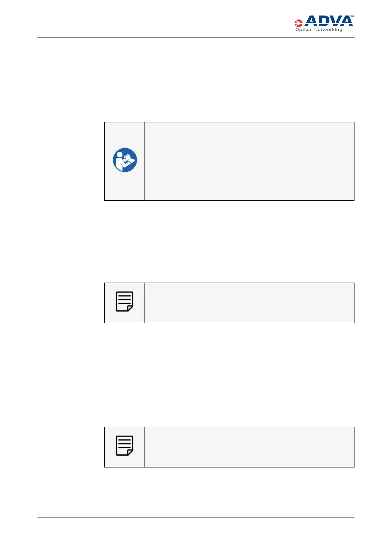Click blank space between the two note boxes
The width and height of the screenshot is (392, 554).
pyautogui.click(x=229, y=375)
